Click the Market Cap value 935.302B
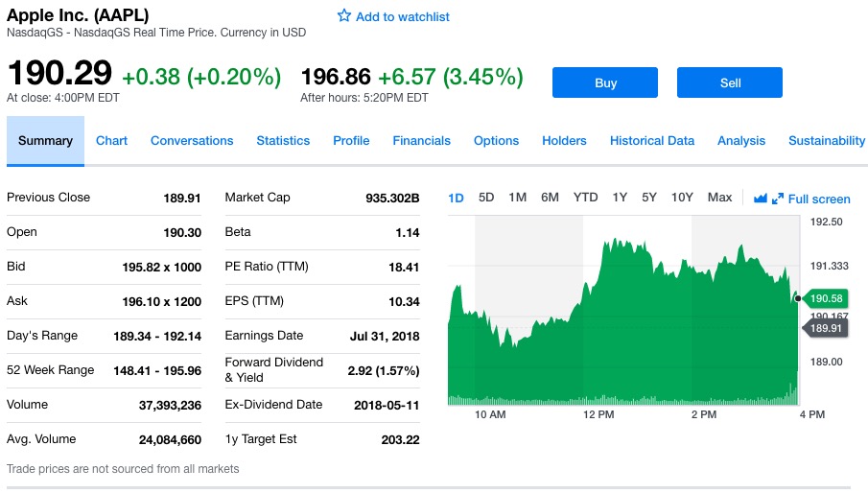The height and width of the screenshot is (493, 868). (x=392, y=199)
